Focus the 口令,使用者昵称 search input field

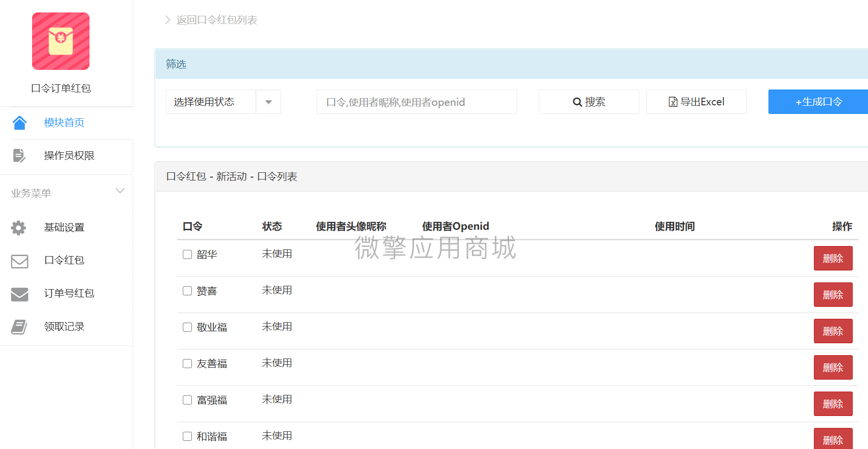[x=417, y=102]
